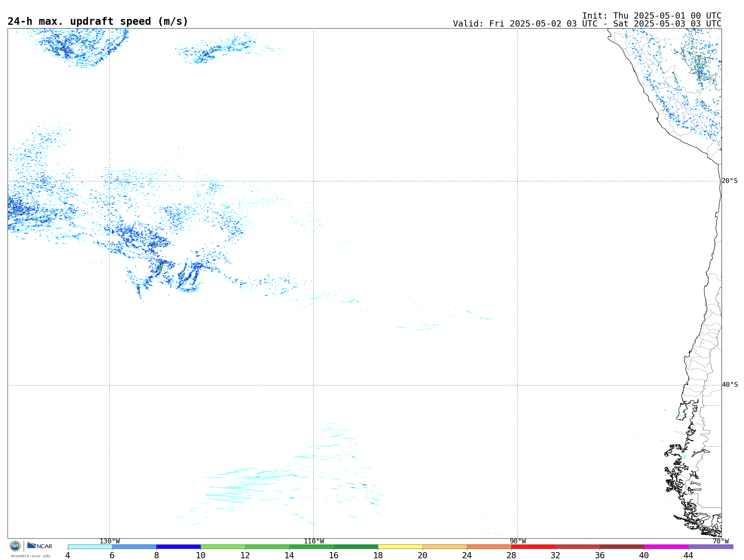Click the colorbar tick label "4"
This screenshot has height=560, width=744.
[68, 556]
